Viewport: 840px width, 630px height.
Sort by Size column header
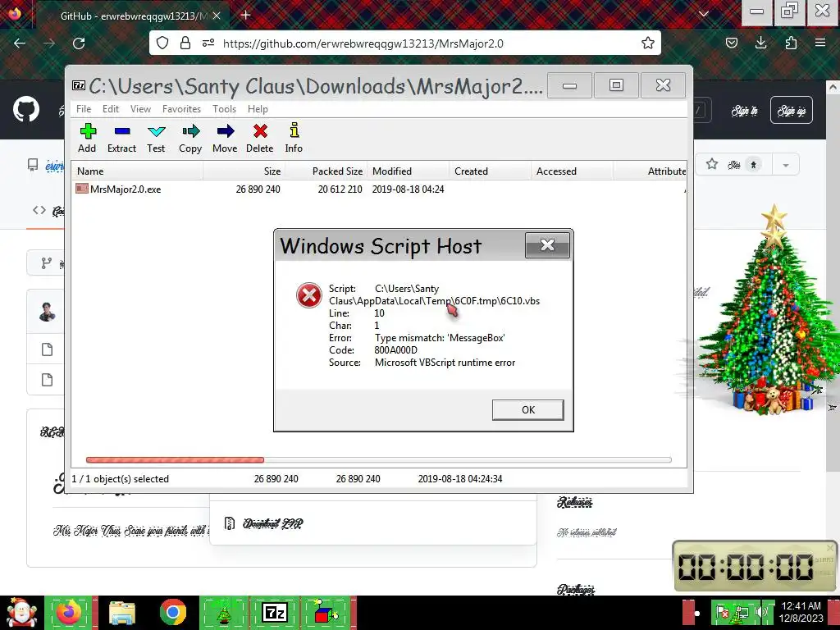(x=244, y=171)
